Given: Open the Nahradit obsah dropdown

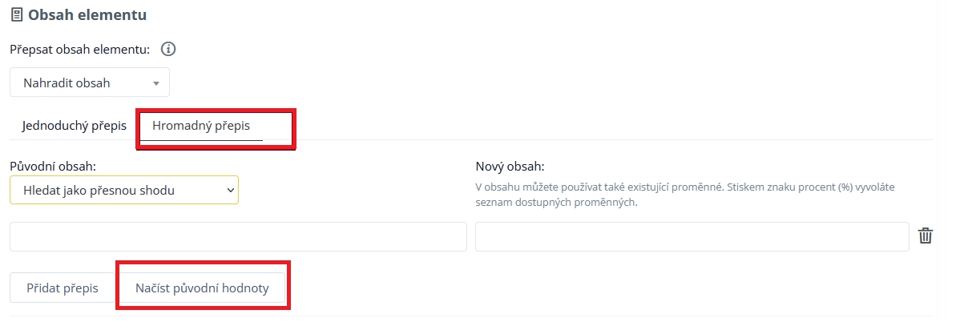Looking at the screenshot, I should pos(89,83).
